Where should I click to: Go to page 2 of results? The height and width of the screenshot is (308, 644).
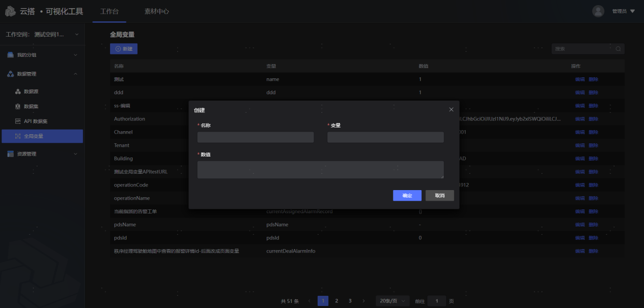pos(336,301)
